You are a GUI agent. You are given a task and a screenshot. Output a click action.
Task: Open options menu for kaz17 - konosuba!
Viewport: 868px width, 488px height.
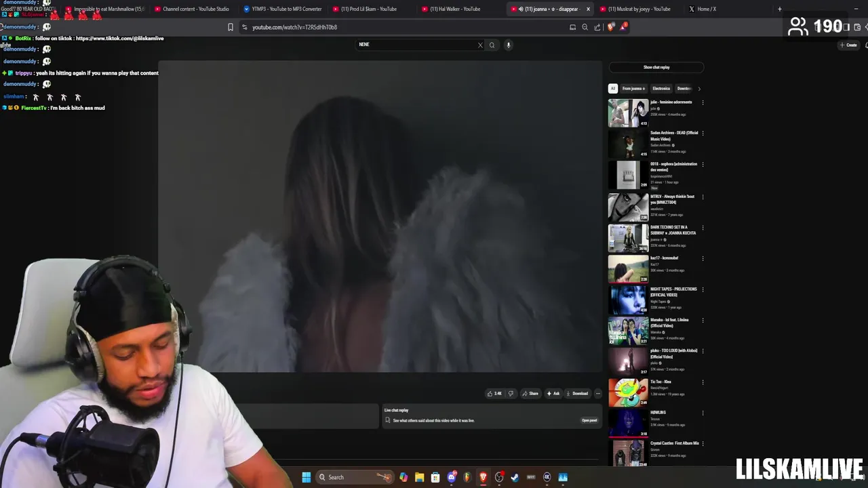click(x=703, y=259)
